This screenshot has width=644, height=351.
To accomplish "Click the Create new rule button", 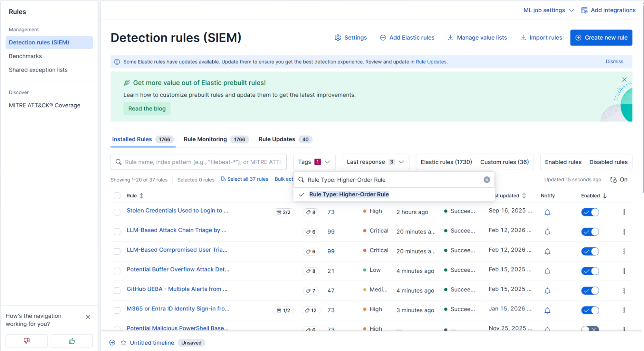I will click(601, 38).
